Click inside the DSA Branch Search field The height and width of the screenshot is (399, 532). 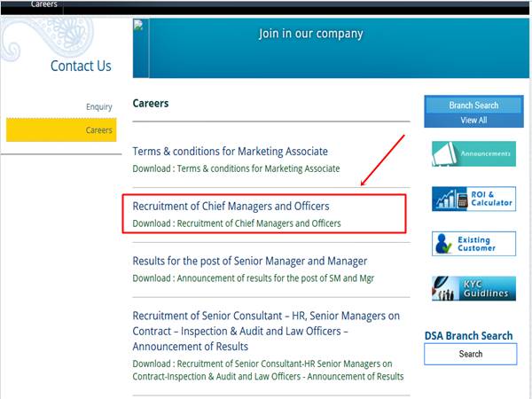point(470,354)
